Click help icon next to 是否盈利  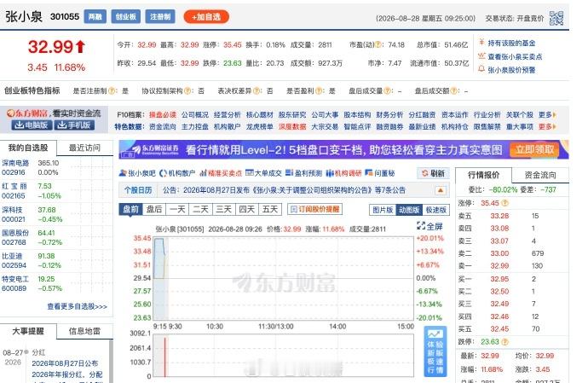pos(319,91)
